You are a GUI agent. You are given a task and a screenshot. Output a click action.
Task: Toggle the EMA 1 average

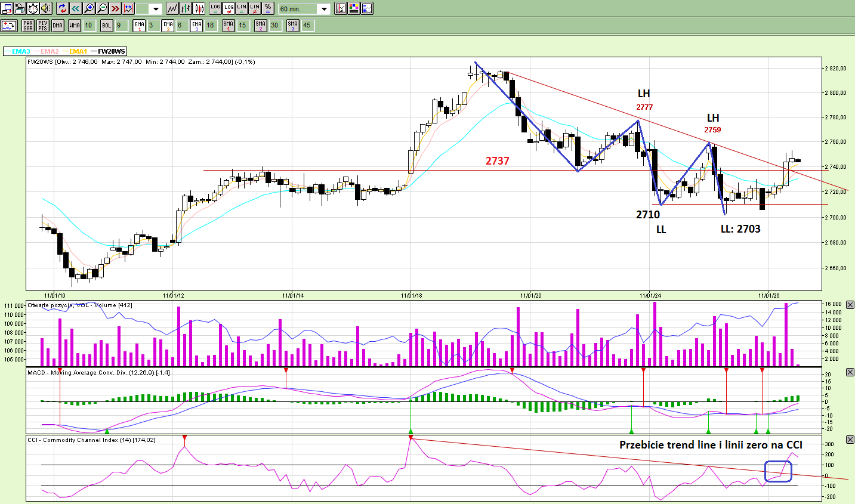(139, 25)
